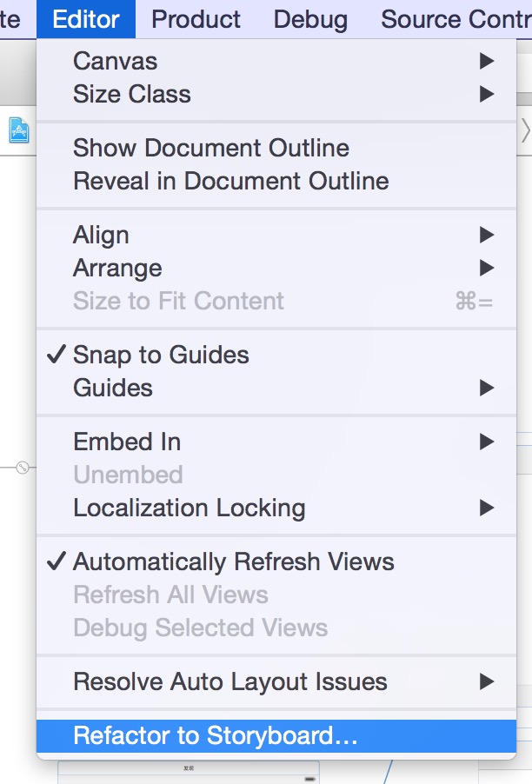This screenshot has height=784, width=532.
Task: Open the Product menu
Action: coord(196,19)
